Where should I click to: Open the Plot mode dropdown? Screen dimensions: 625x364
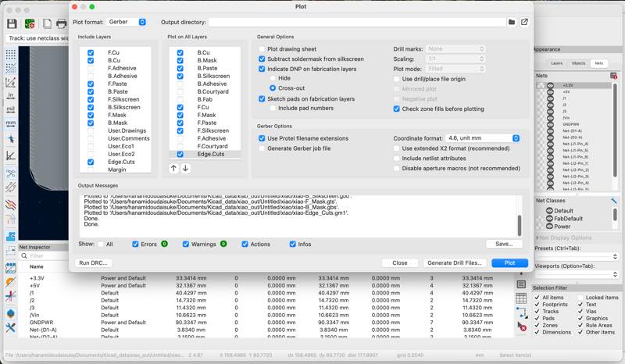(x=455, y=69)
